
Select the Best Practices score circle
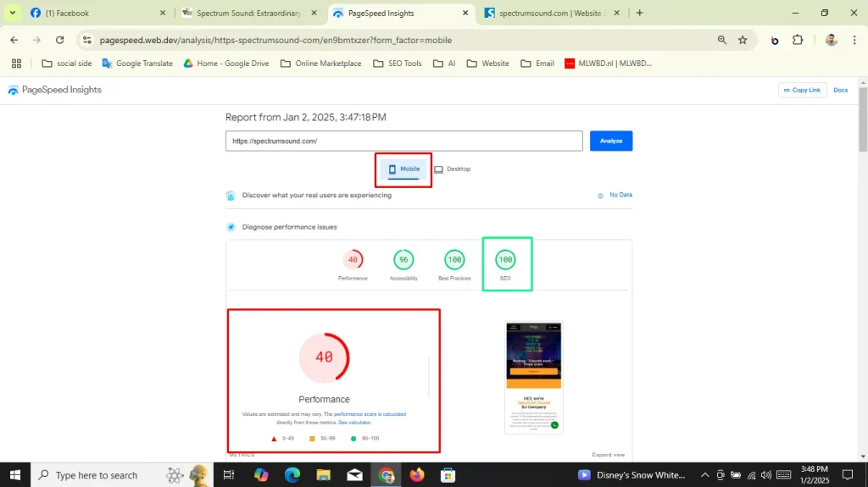[454, 260]
